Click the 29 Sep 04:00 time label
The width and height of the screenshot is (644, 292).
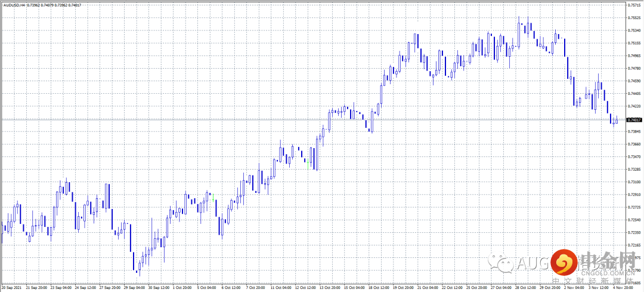point(133,287)
